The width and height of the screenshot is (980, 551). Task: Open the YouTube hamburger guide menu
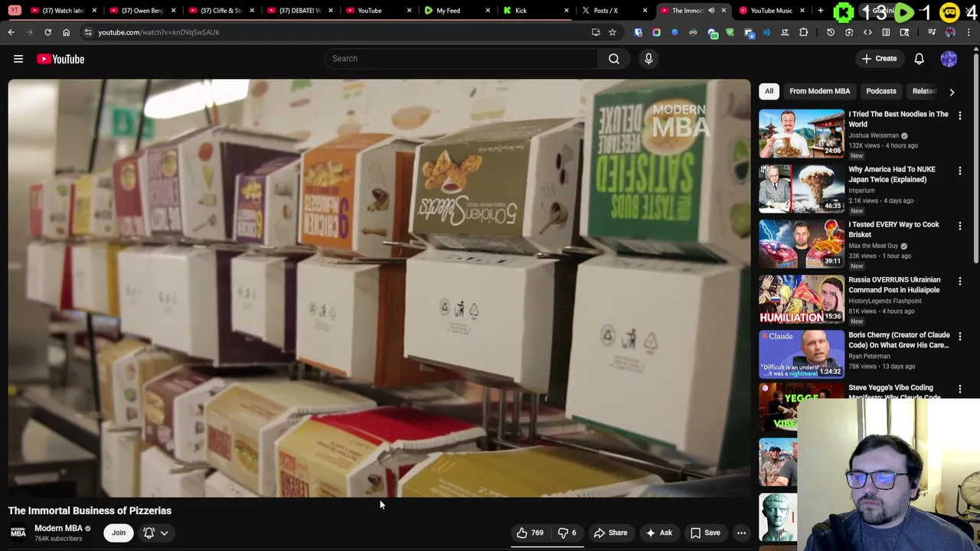(18, 59)
